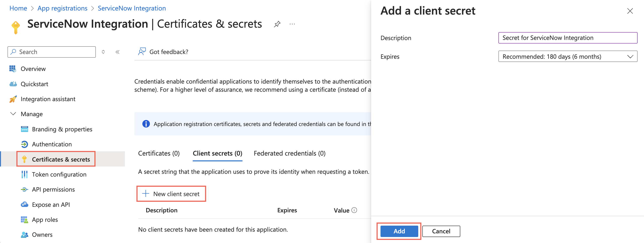Image resolution: width=644 pixels, height=243 pixels.
Task: Select the Client secrets (0) tab
Action: pyautogui.click(x=217, y=153)
